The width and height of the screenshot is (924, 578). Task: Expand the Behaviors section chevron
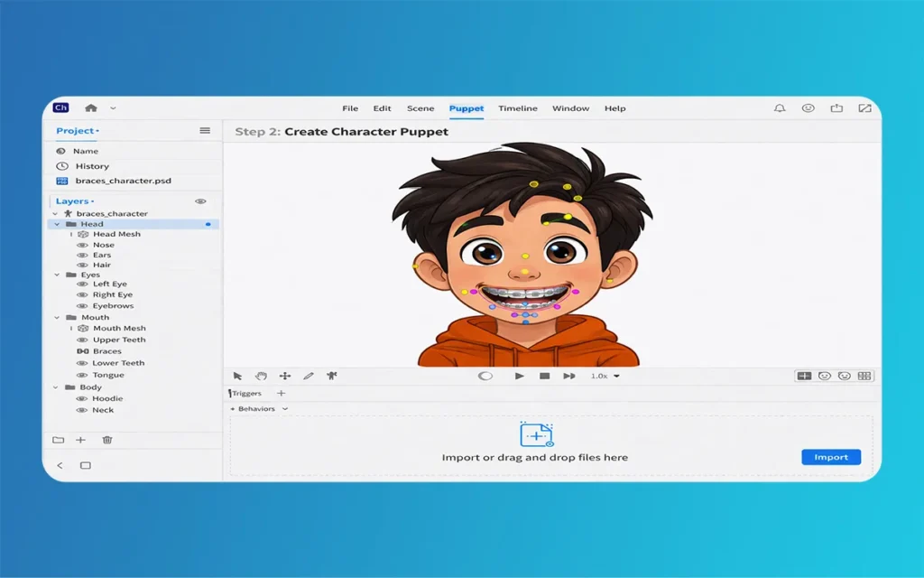(x=285, y=409)
